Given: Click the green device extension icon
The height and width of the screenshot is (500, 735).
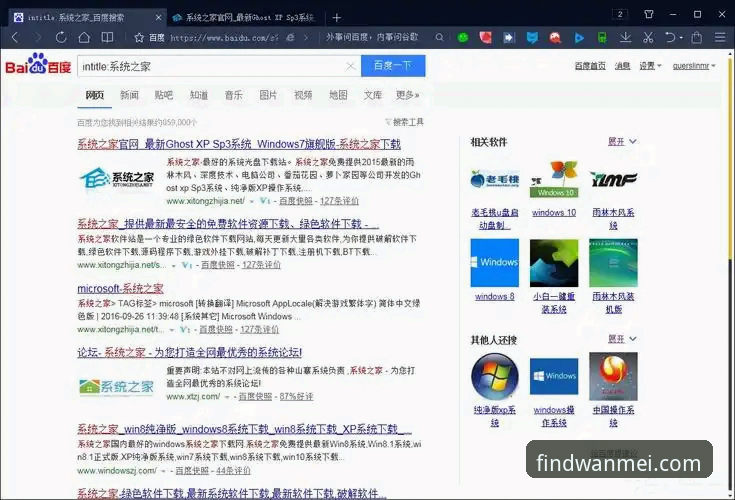Looking at the screenshot, I should coord(602,37).
